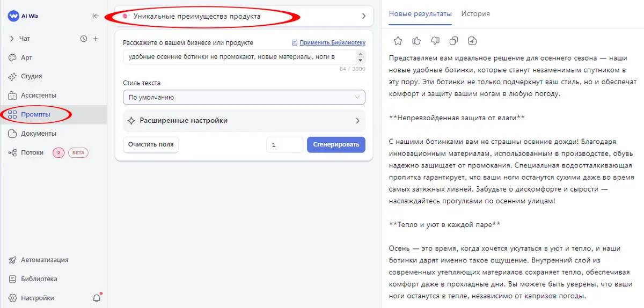Click the chevron beside the prompt title
The image size is (644, 308).
[363, 16]
